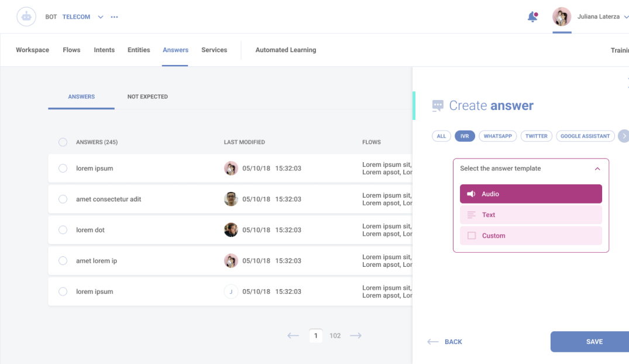Save the new answer
The width and height of the screenshot is (629, 364).
pyautogui.click(x=590, y=342)
